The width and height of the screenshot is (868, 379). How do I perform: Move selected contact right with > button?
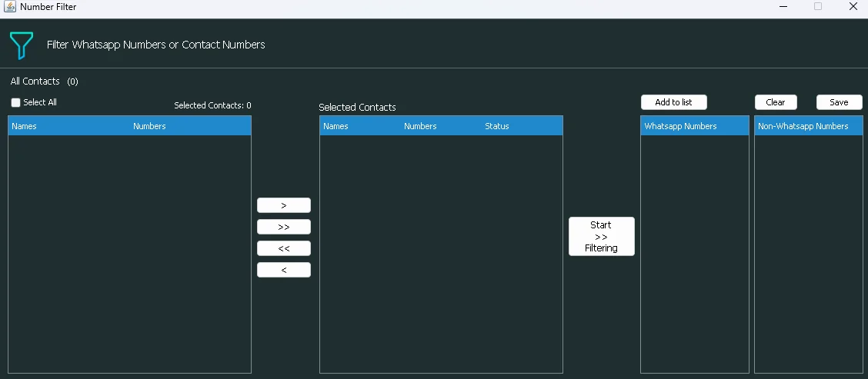(x=283, y=205)
